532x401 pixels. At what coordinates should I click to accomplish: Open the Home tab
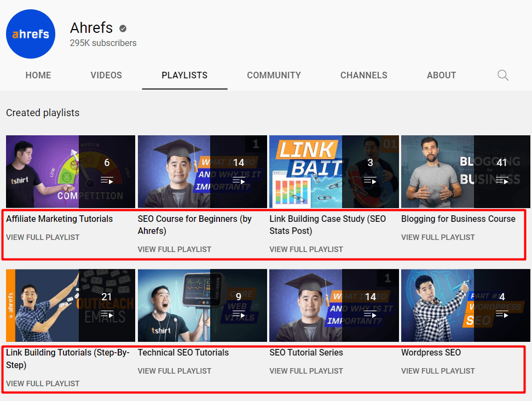pyautogui.click(x=38, y=75)
